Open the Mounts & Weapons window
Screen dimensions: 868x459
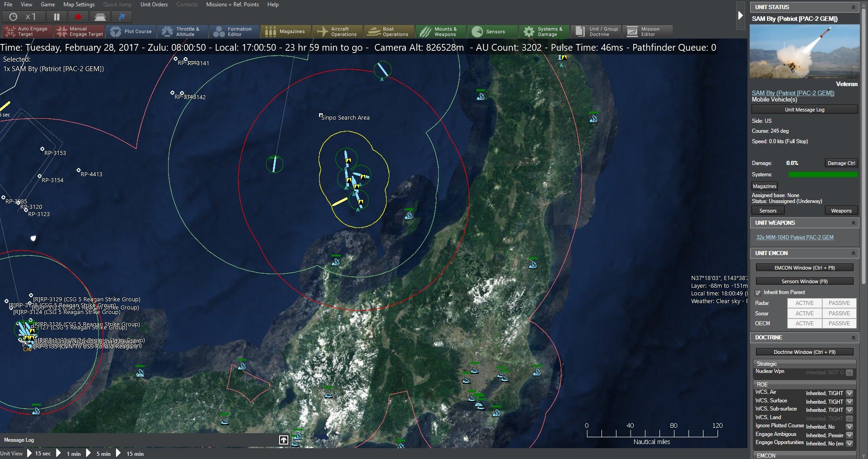pos(440,31)
